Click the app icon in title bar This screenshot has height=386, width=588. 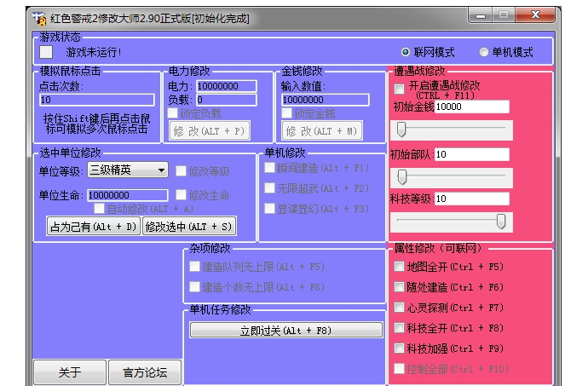point(39,16)
